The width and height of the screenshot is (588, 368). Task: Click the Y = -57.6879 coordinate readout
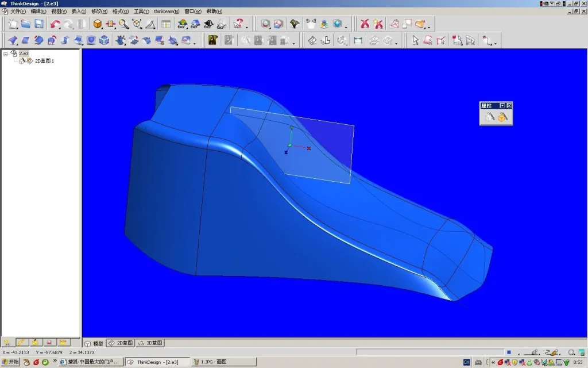49,352
